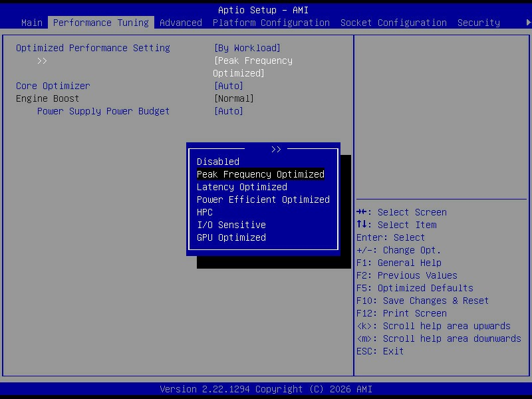Choose Peak Frequency Optimized in the popup
This screenshot has width=532, height=399.
[261, 174]
